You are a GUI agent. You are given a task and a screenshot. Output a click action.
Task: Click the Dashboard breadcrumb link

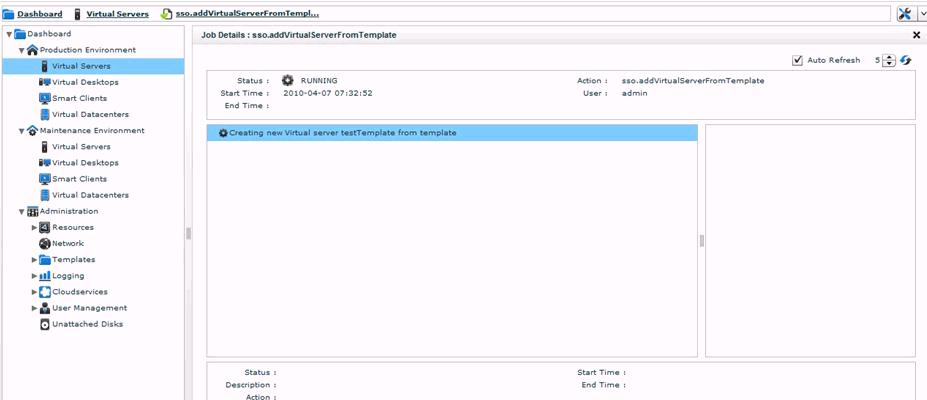(x=40, y=14)
